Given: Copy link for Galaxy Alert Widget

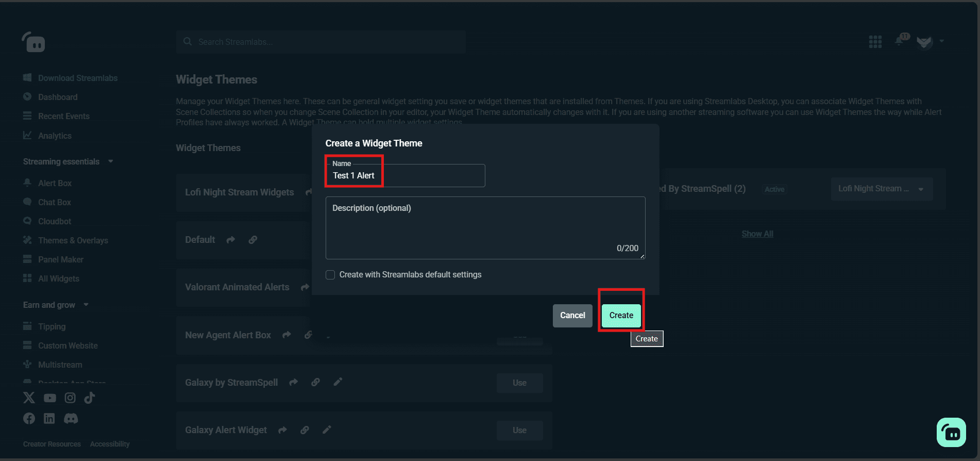Looking at the screenshot, I should [305, 430].
